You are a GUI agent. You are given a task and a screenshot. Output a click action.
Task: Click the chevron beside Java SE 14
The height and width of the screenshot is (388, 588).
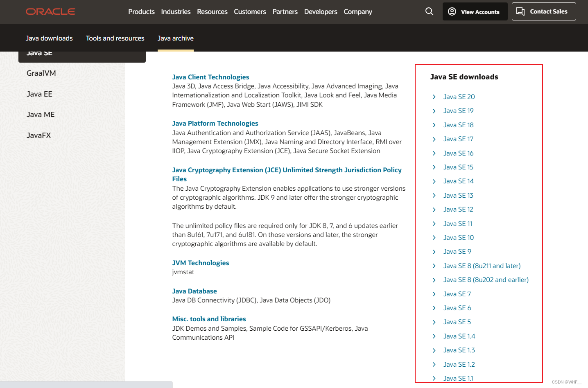click(434, 181)
